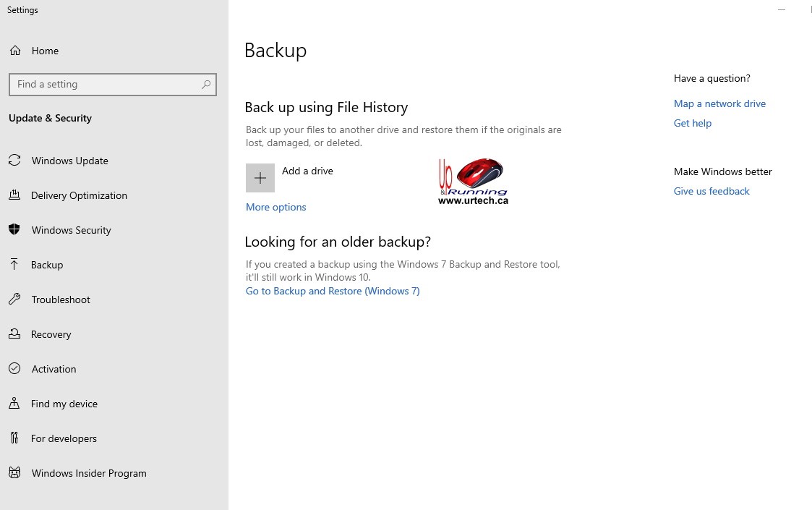Click the Recovery icon in sidebar
Image resolution: width=812 pixels, height=510 pixels.
[x=14, y=334]
